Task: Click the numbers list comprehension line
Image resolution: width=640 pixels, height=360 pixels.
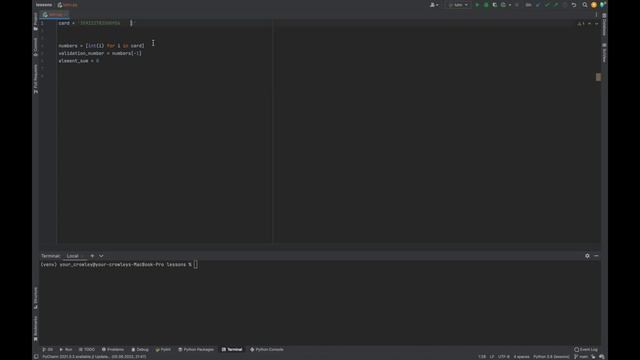Action: click(101, 46)
